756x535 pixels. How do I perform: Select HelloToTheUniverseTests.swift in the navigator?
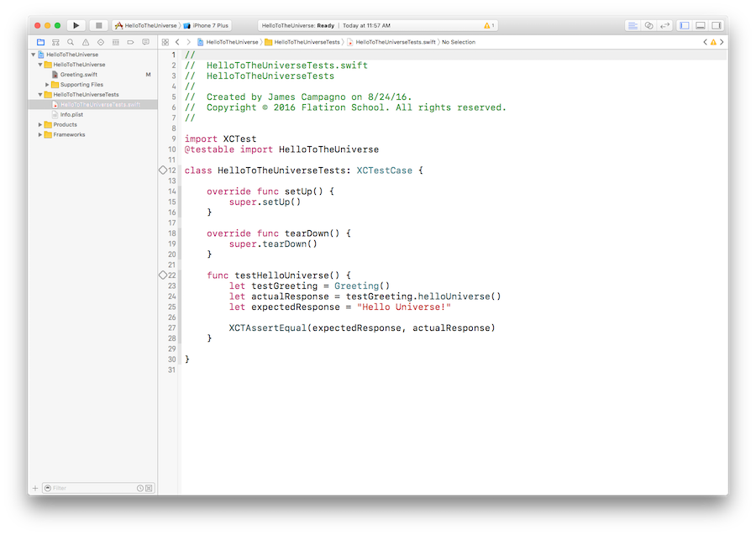pyautogui.click(x=92, y=105)
